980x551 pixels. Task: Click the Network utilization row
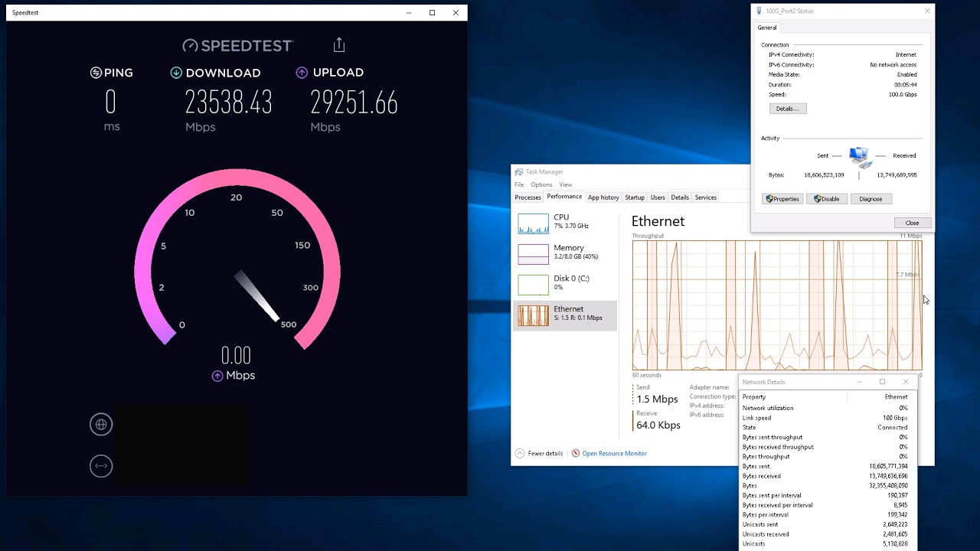(x=825, y=408)
